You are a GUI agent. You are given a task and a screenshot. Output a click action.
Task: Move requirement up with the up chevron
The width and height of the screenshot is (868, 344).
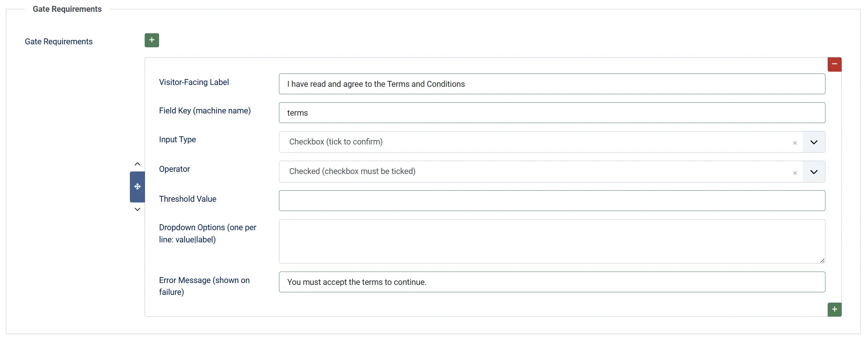pos(137,164)
